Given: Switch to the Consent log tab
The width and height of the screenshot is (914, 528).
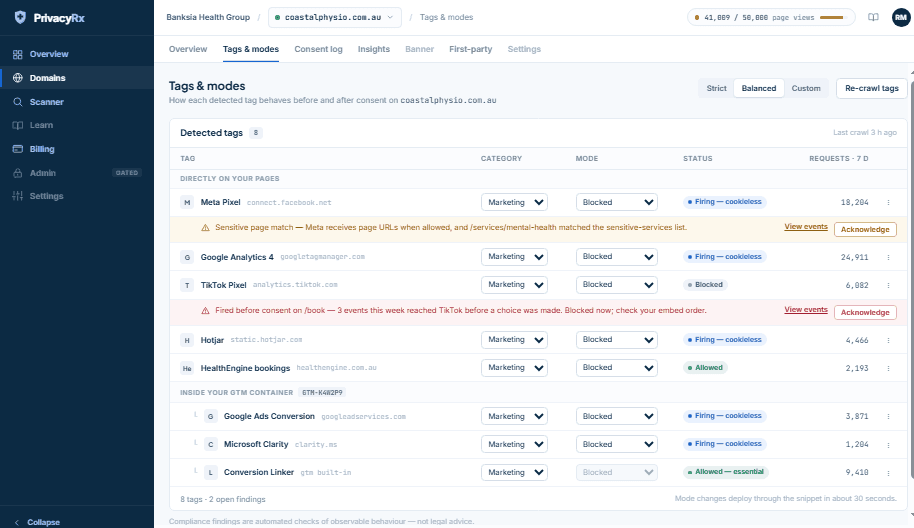Looking at the screenshot, I should (x=318, y=50).
